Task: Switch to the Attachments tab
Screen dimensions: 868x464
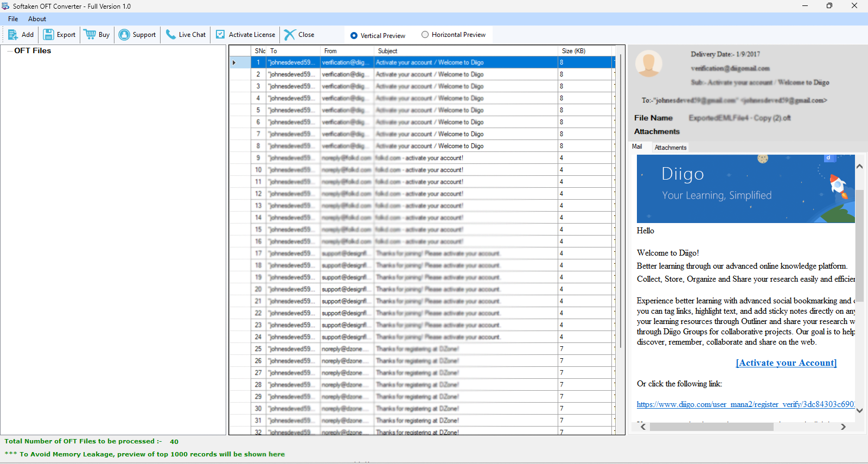Action: tap(670, 148)
